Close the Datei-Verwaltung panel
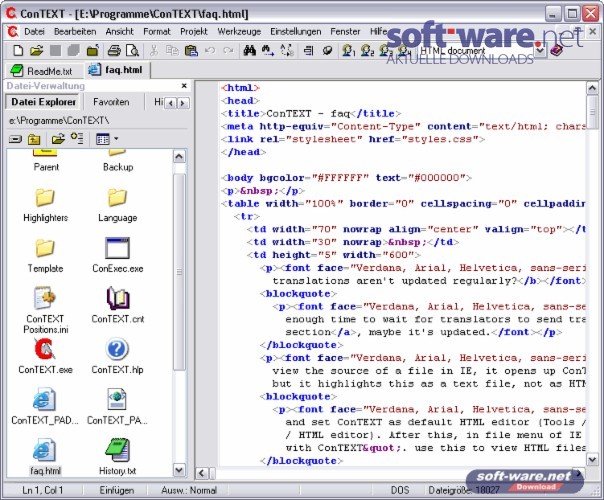Viewport: 604px width, 500px height. coord(184,86)
